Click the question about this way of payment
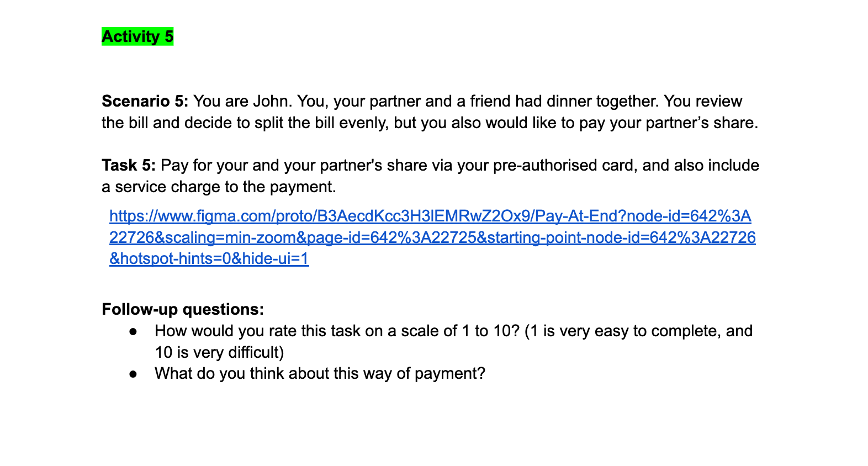Screen dimensions: 868x466 [320, 374]
